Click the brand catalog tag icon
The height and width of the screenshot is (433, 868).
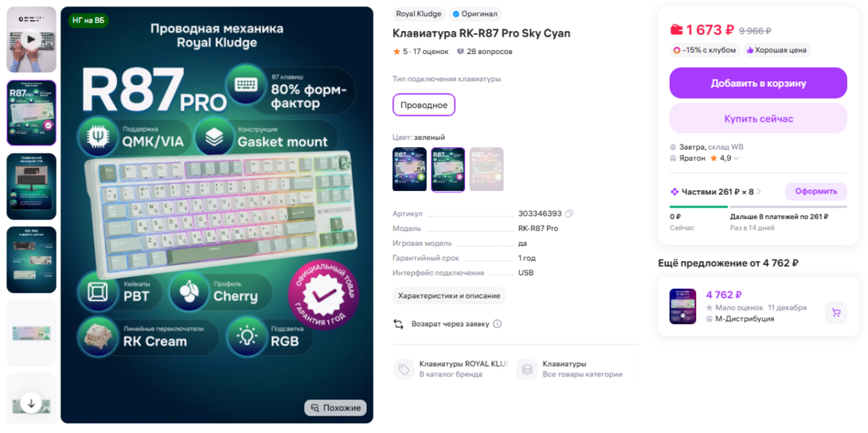(404, 369)
